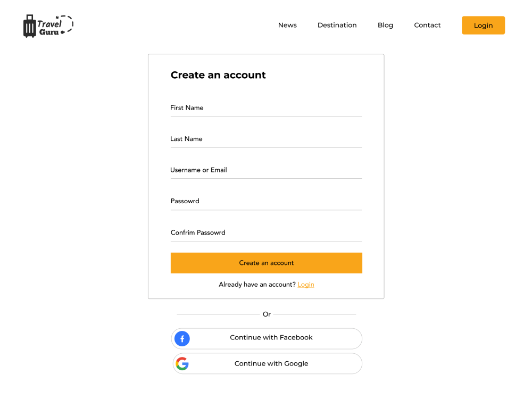Open the Contact page
532x399 pixels.
pos(427,25)
